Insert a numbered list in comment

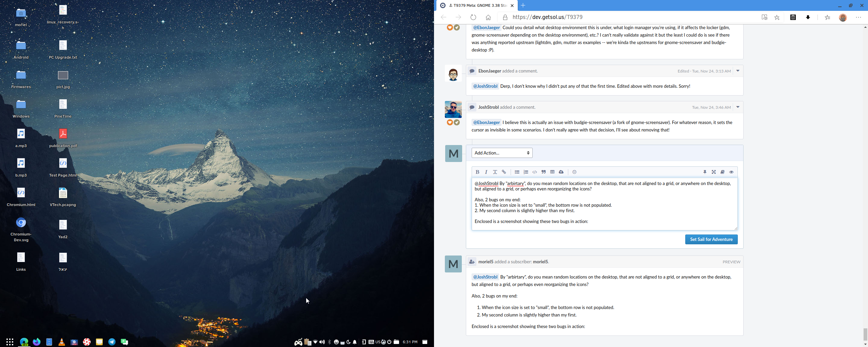point(526,172)
